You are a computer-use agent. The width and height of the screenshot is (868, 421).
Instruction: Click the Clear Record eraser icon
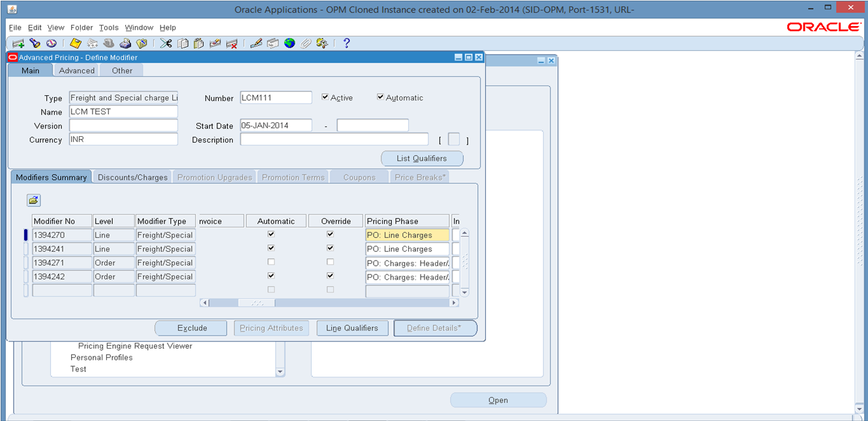pyautogui.click(x=215, y=44)
